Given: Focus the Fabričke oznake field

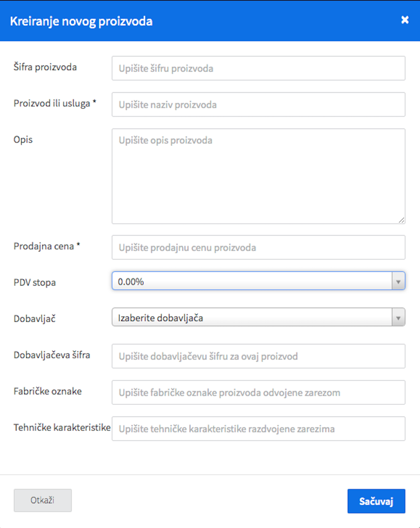Looking at the screenshot, I should click(258, 392).
